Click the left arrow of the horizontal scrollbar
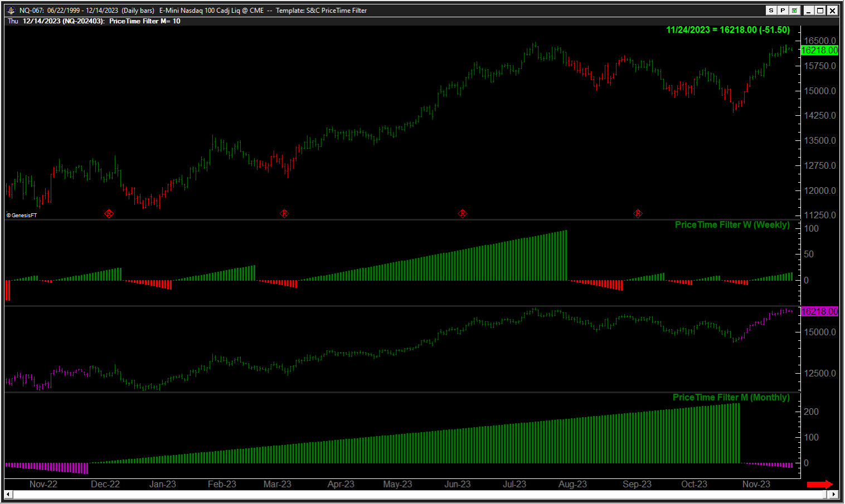This screenshot has width=845, height=504. [x=8, y=494]
